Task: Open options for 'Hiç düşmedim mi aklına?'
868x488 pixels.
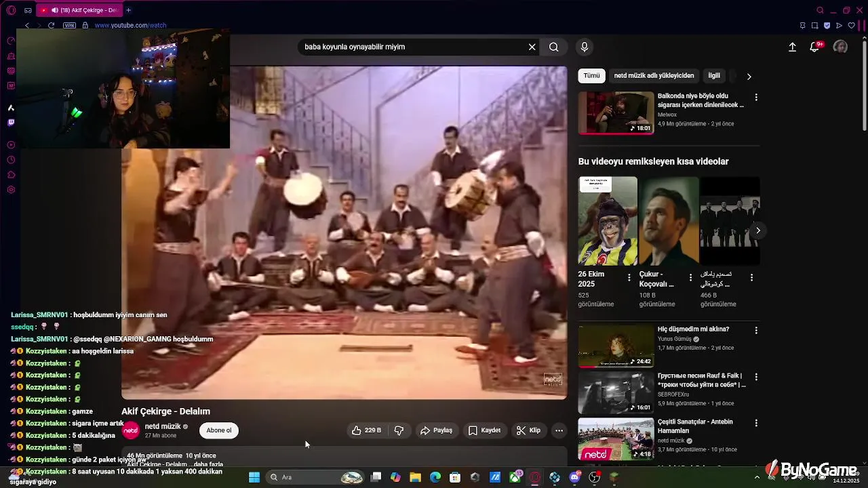Action: point(756,330)
